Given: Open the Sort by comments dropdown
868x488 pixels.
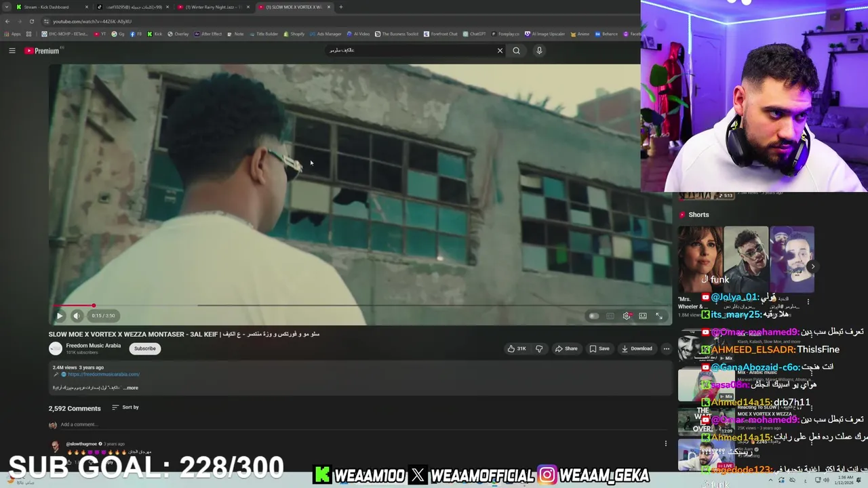Looking at the screenshot, I should pos(125,407).
